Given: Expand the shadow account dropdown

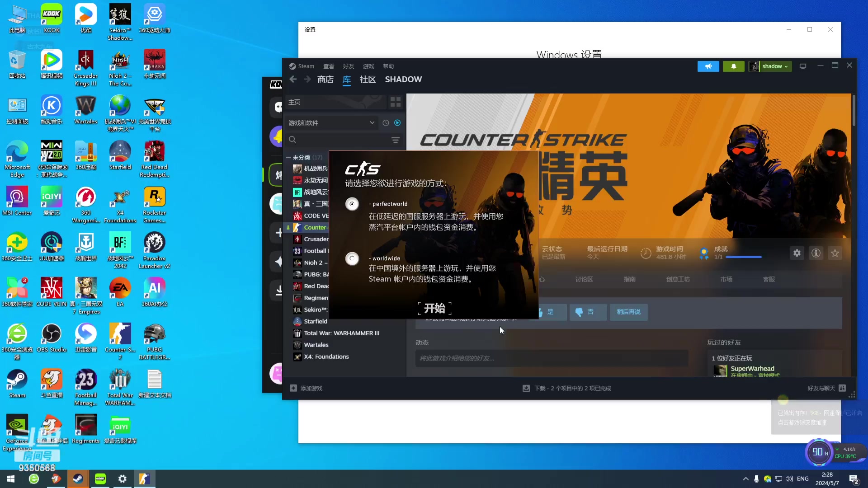Looking at the screenshot, I should (770, 66).
